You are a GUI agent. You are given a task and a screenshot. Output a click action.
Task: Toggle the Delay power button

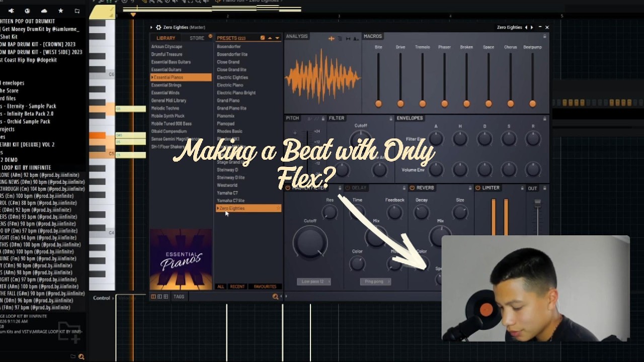click(x=347, y=188)
